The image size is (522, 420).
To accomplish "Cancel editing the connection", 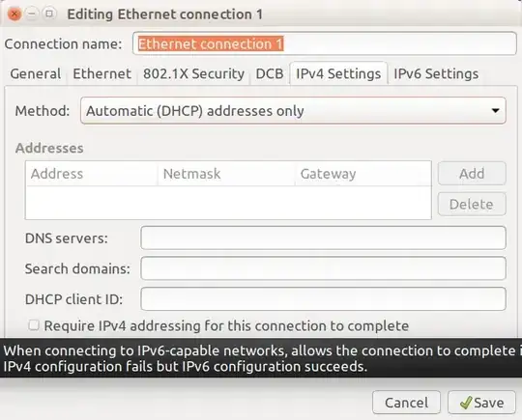I will point(406,403).
